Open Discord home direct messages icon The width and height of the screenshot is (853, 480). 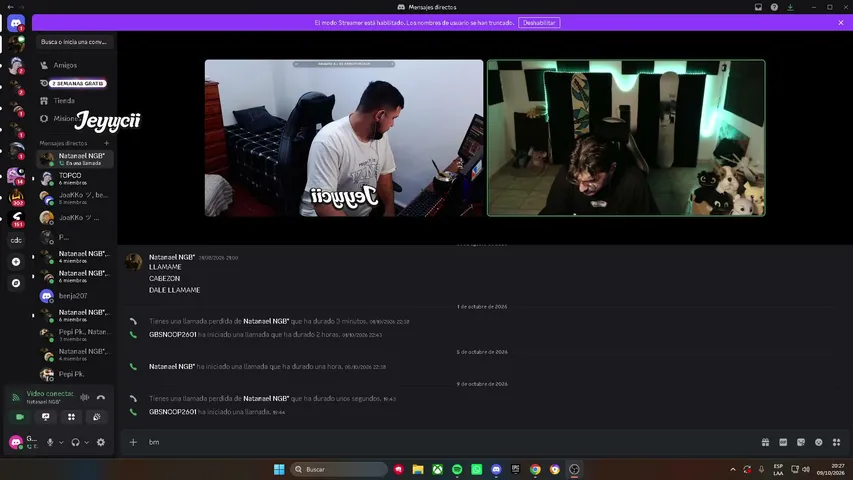(16, 24)
